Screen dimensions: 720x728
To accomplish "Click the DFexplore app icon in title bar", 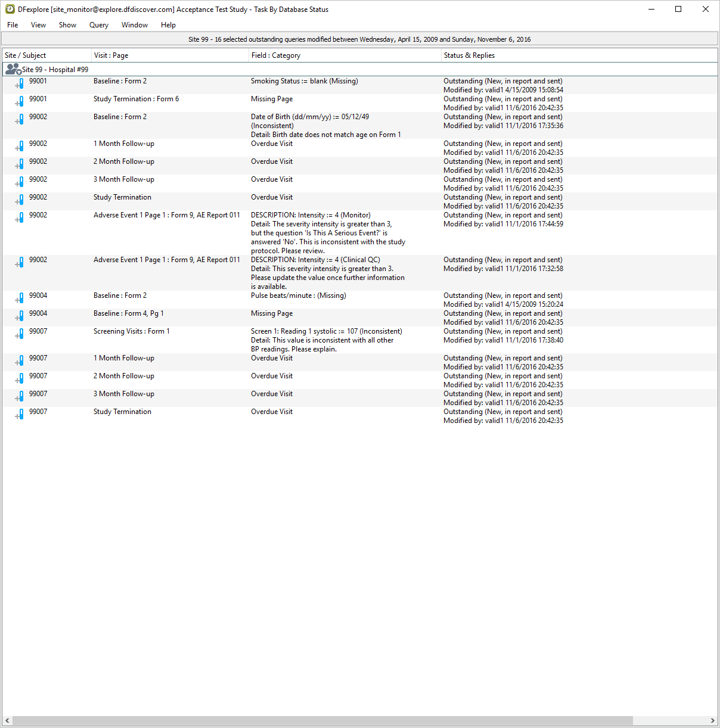I will click(10, 9).
